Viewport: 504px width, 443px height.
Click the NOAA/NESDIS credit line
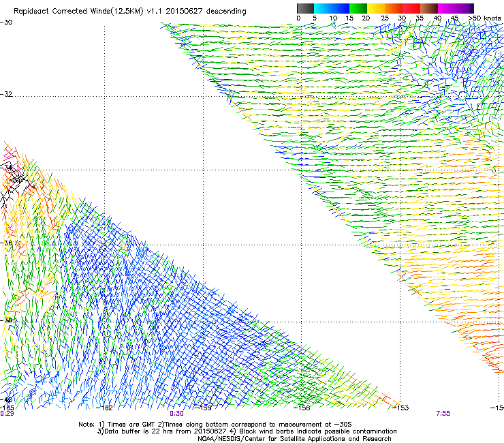pos(294,439)
